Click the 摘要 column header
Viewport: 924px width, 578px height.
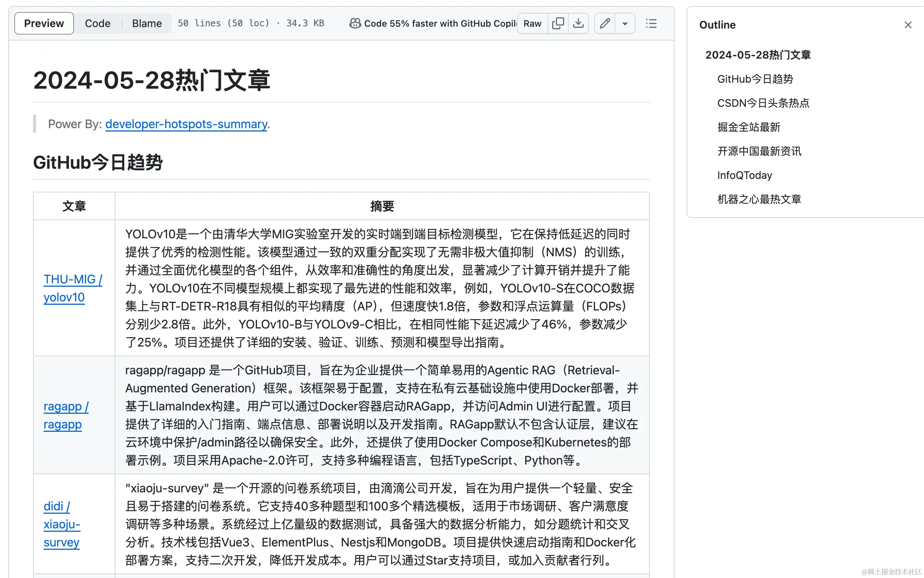tap(382, 206)
